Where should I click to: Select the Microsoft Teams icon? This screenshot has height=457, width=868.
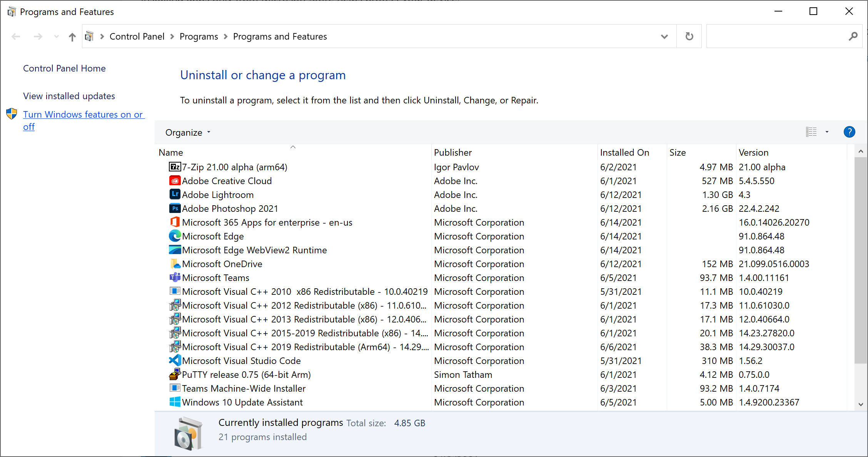click(x=175, y=278)
